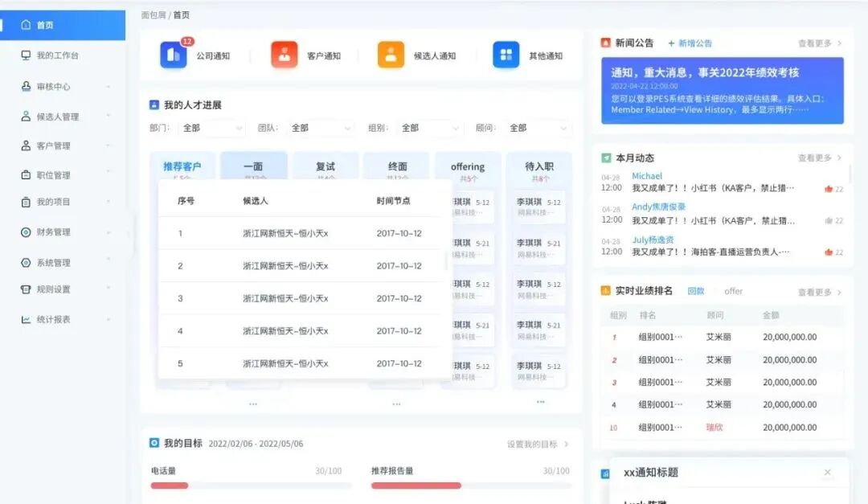Image resolution: width=868 pixels, height=504 pixels.
Task: Open 候选人通知 orange icon
Action: click(x=391, y=55)
